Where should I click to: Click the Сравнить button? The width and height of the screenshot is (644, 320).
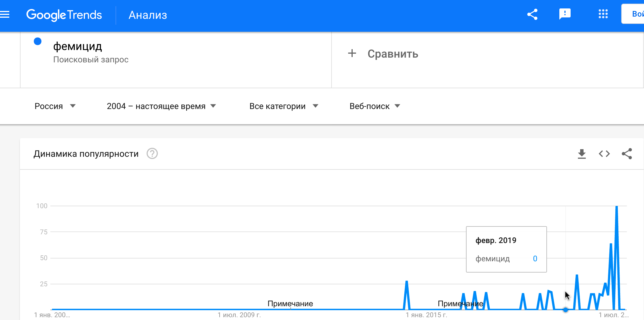click(x=393, y=54)
